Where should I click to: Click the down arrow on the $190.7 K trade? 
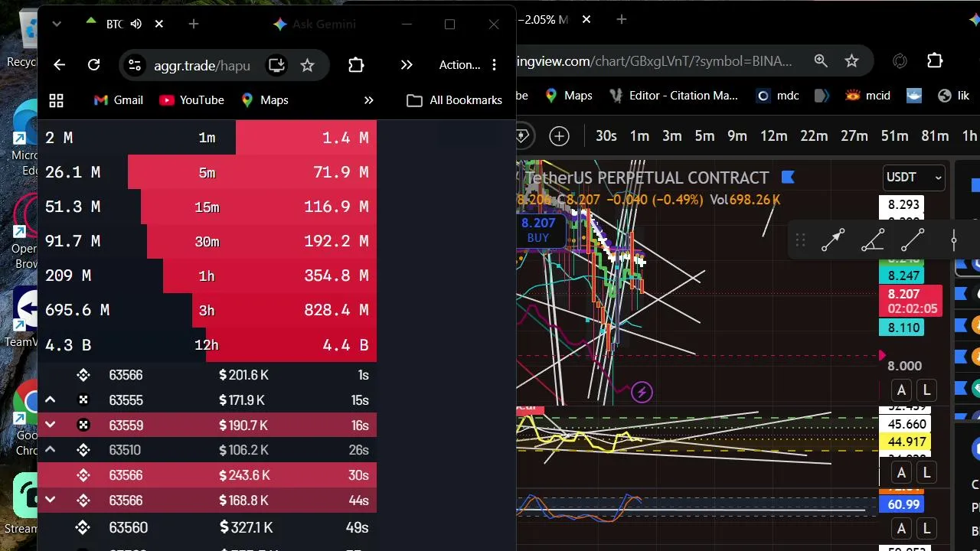point(50,425)
